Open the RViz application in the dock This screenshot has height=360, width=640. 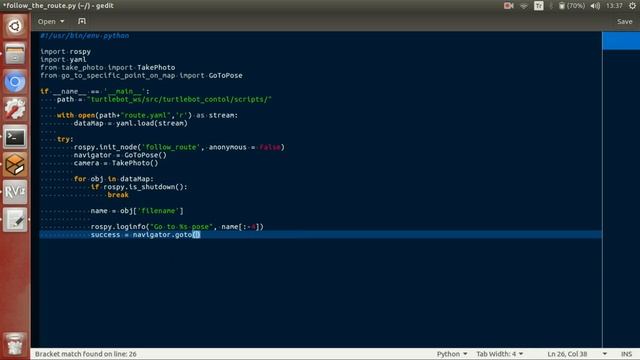(15, 192)
